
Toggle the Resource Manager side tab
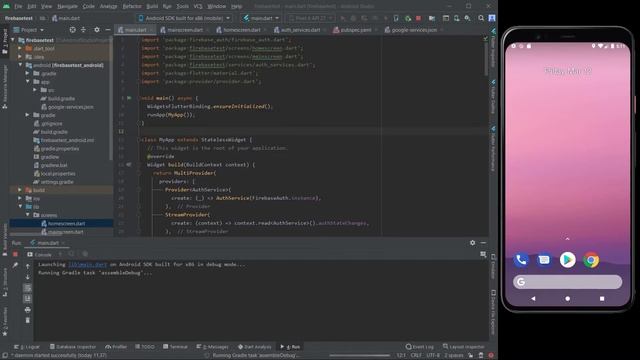(x=5, y=87)
